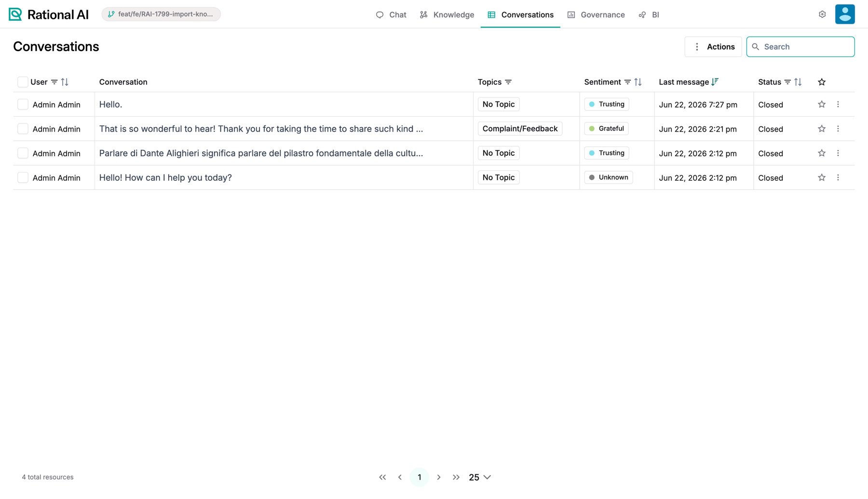Focus the Search input field
The image size is (868, 499).
point(800,47)
